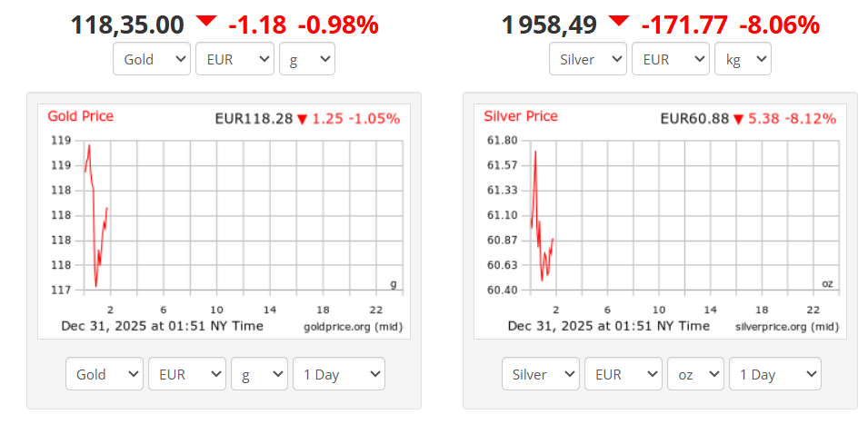
Task: Change the 1 Day range under the gold chart
Action: point(338,374)
